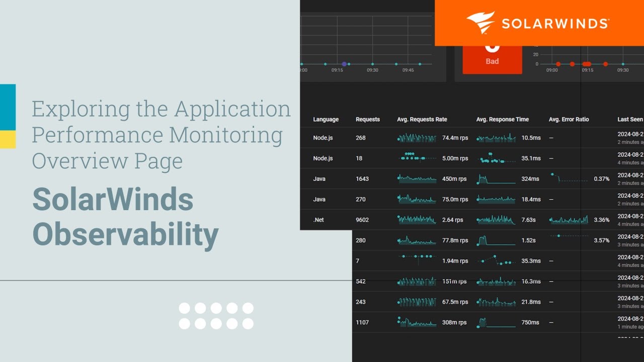Click the 1.52s response time value
The image size is (644, 362).
(529, 241)
